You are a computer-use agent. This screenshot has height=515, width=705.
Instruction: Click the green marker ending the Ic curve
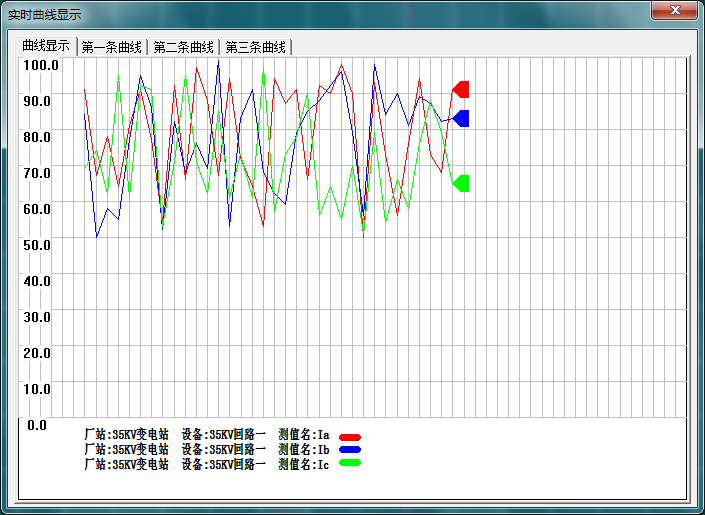[462, 183]
